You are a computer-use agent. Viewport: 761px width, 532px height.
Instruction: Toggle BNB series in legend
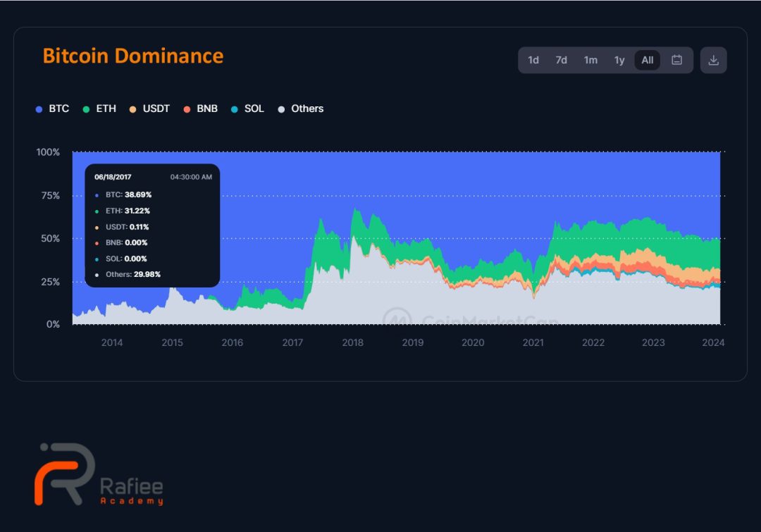[200, 109]
